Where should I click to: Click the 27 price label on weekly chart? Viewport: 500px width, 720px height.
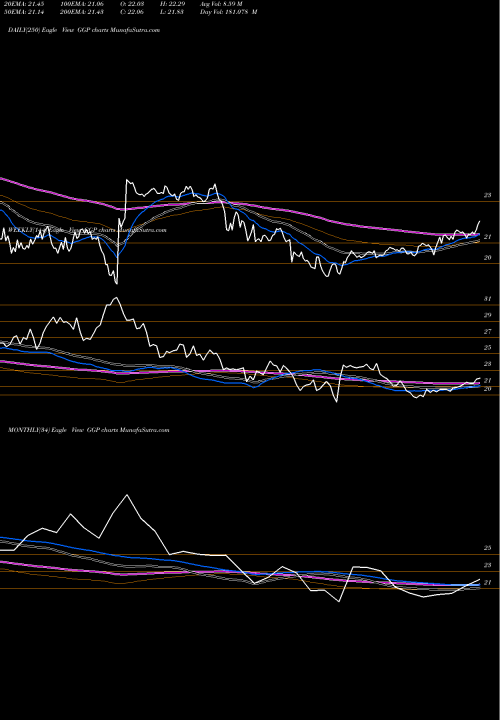488,332
